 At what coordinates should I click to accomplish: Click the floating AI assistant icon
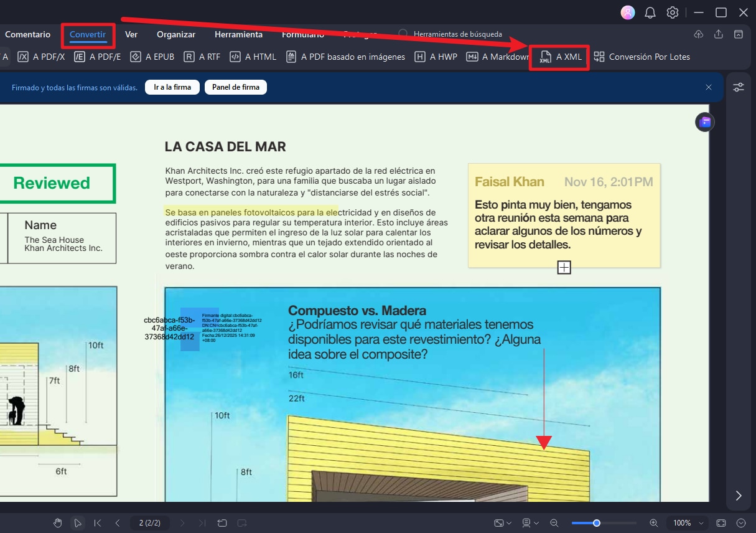pyautogui.click(x=705, y=122)
